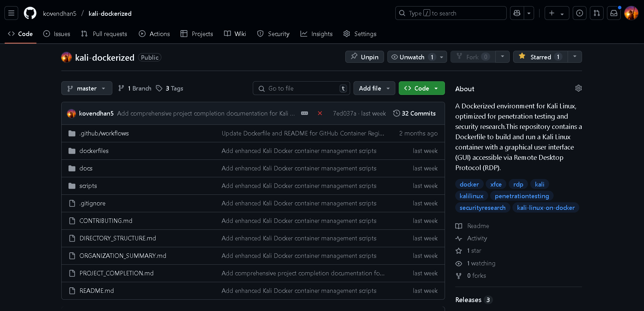The image size is (644, 311).
Task: Open the pull requests icon in header
Action: pyautogui.click(x=597, y=13)
